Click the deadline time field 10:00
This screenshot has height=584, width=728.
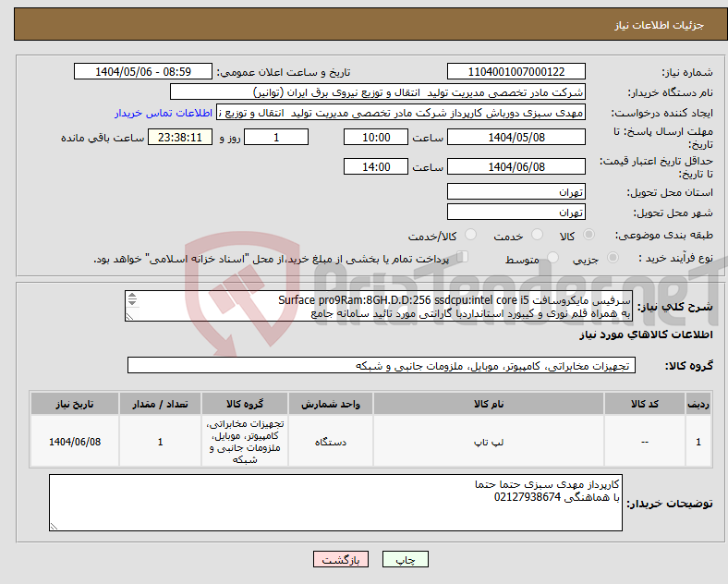tap(376, 138)
